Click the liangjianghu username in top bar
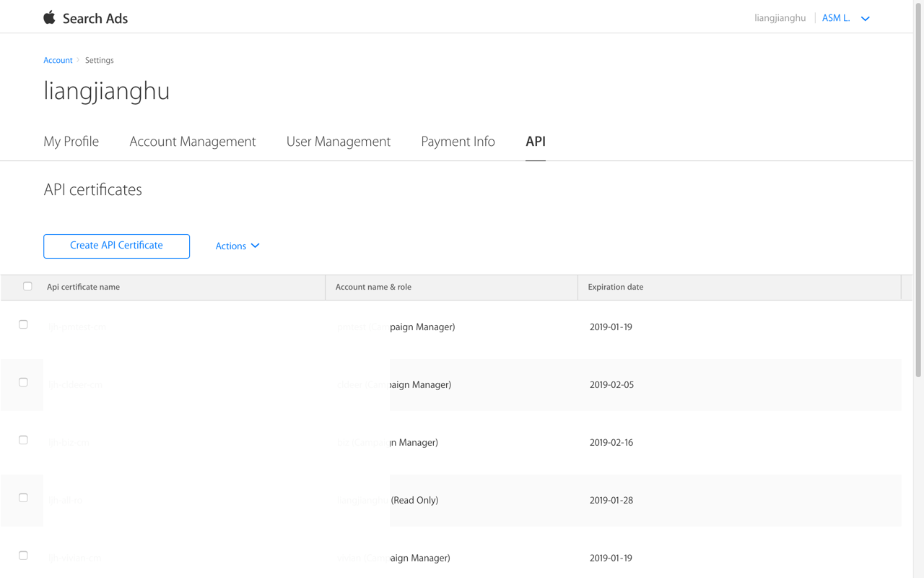Viewport: 924px width, 578px height. coord(780,18)
